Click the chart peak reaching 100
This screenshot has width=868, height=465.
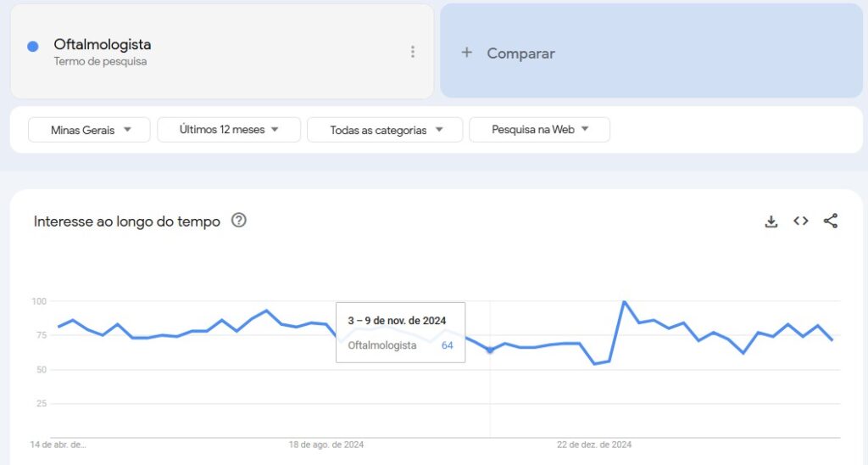pos(625,302)
